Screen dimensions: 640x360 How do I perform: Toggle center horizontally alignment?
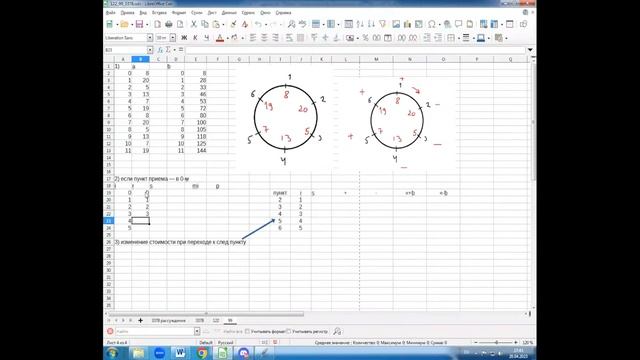pyautogui.click(x=264, y=38)
